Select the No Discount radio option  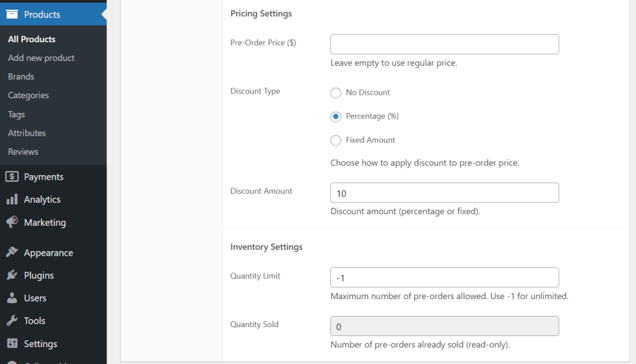pos(336,93)
